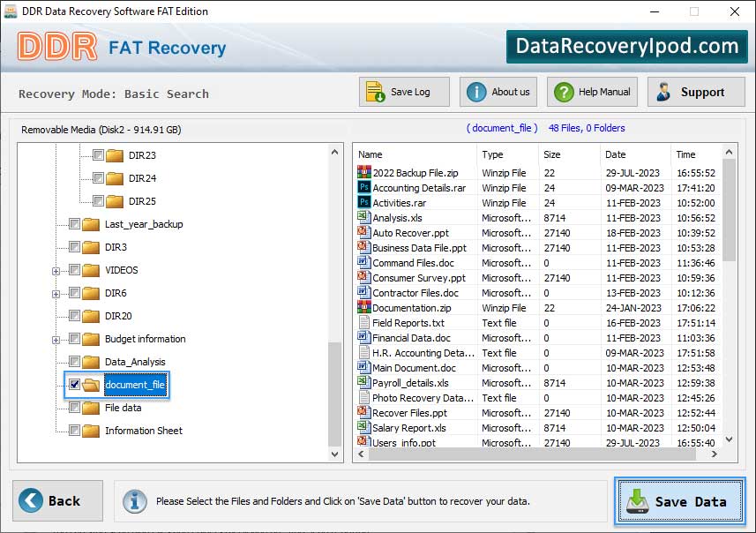Click the folder tree scroll down arrow
756x533 pixels.
[334, 454]
